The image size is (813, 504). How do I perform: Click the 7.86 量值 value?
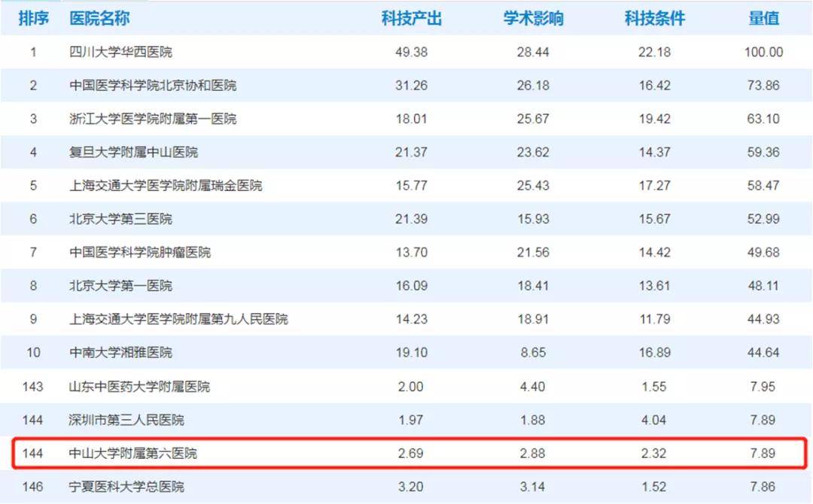tap(763, 487)
